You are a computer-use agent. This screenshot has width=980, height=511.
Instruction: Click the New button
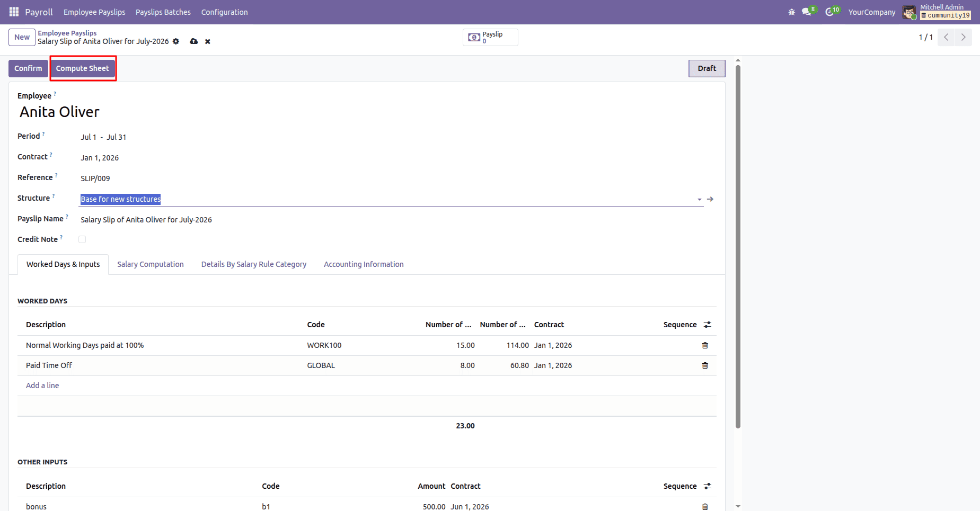pyautogui.click(x=22, y=37)
